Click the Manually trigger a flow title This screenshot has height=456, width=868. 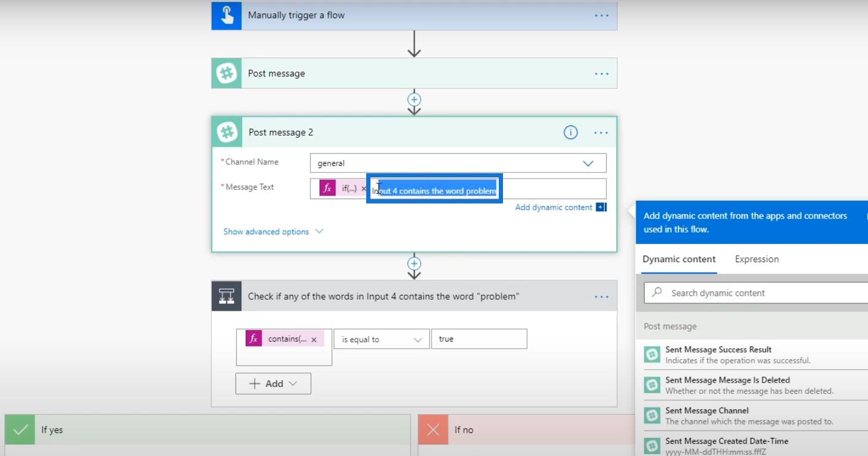pos(296,15)
